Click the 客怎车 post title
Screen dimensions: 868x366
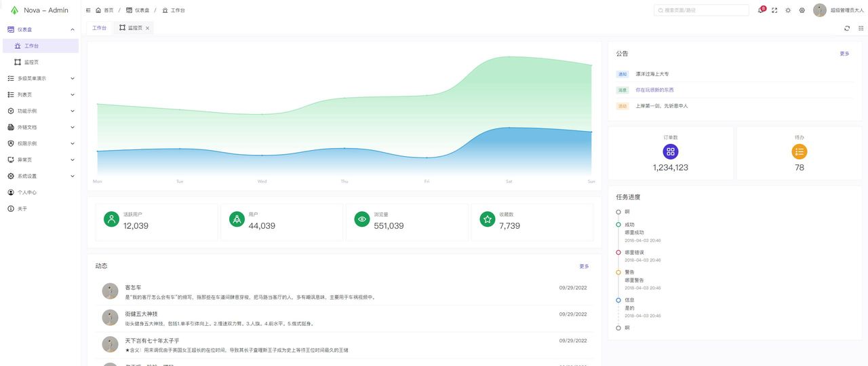coord(134,287)
